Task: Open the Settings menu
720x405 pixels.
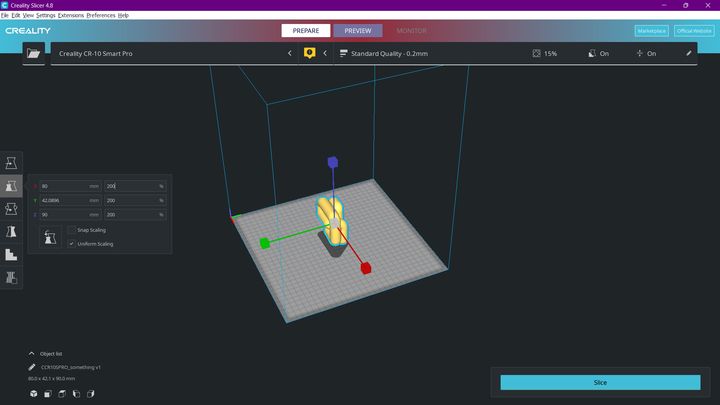Action: coord(45,15)
